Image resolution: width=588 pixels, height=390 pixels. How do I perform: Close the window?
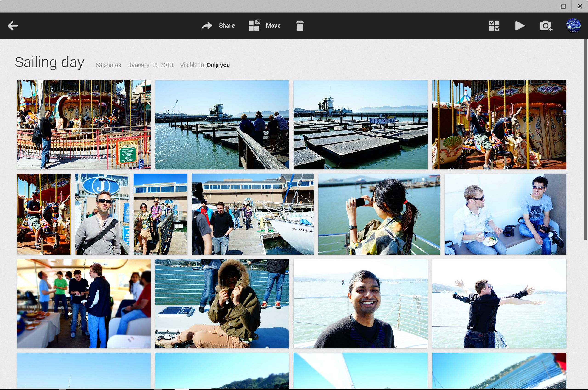click(x=580, y=6)
